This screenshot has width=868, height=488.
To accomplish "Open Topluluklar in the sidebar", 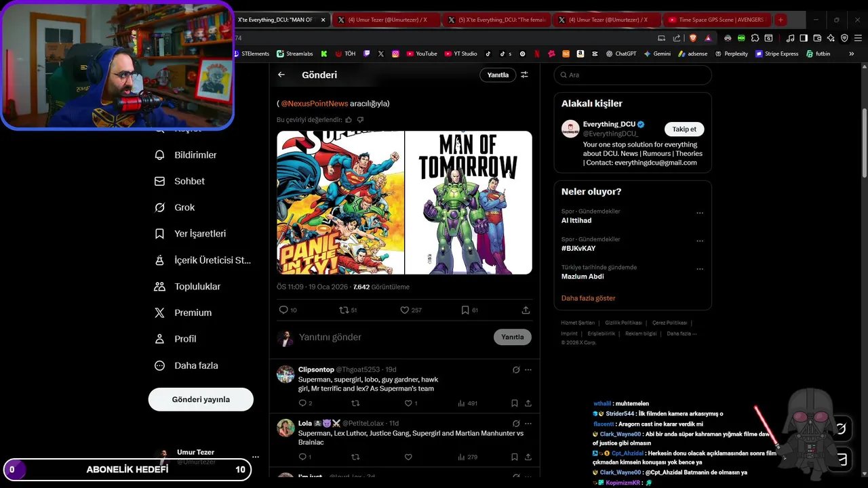I will [x=188, y=286].
